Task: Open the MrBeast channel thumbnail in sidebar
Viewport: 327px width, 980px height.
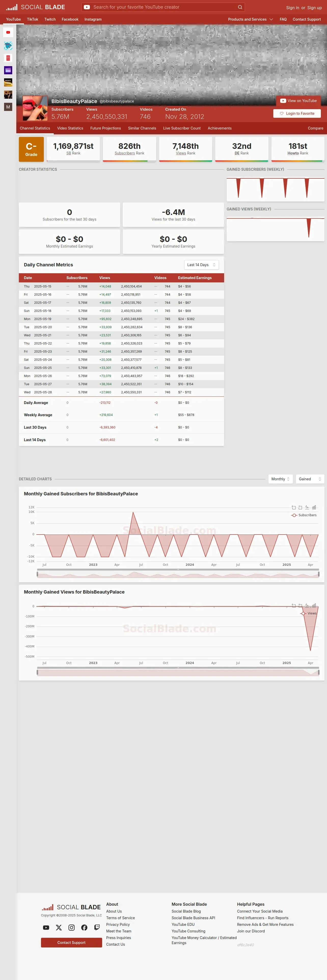Action: (x=8, y=46)
